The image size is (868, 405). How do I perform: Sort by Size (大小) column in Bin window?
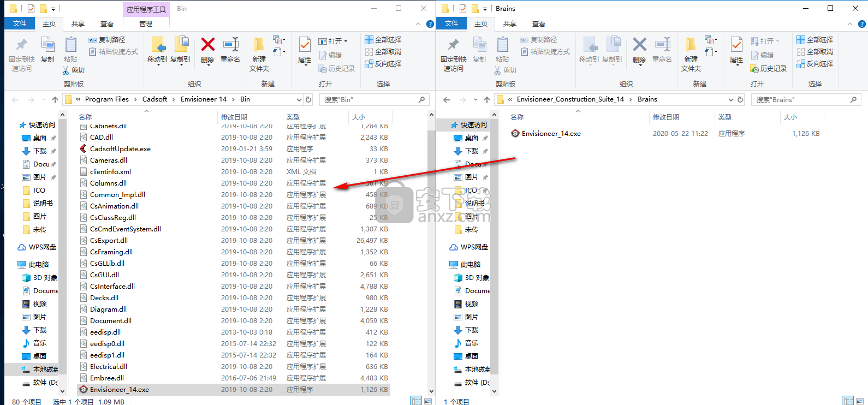click(359, 117)
